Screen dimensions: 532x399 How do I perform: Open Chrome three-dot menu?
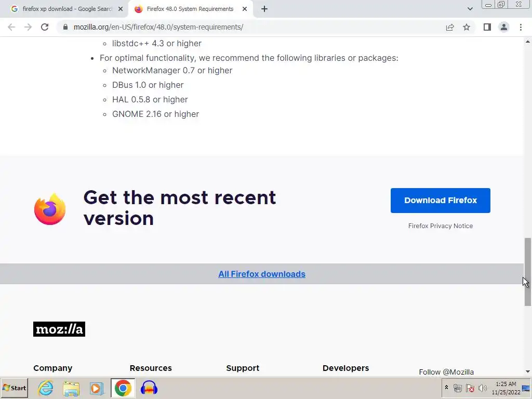point(521,27)
